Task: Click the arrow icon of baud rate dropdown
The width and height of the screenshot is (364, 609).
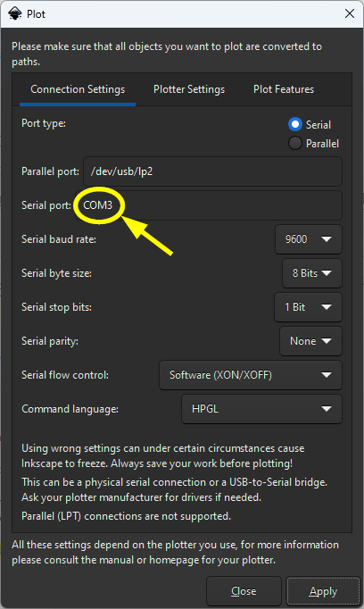Action: 327,239
